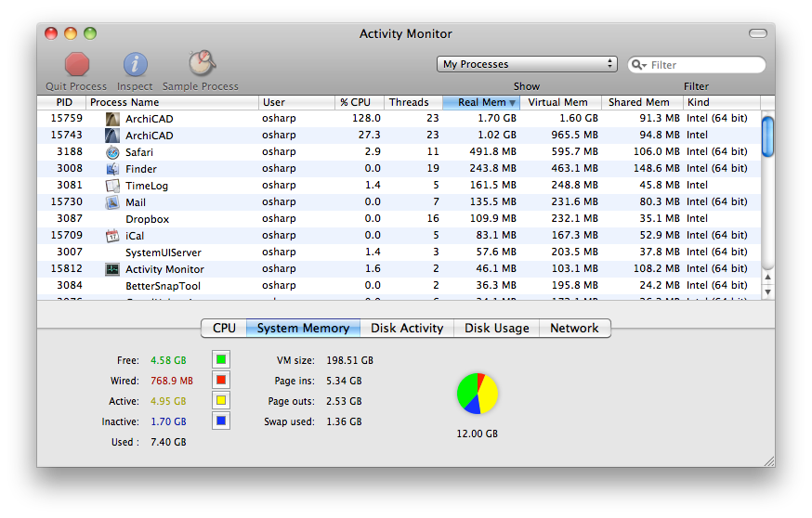Click the window resize grip corner
The image size is (812, 518).
coord(769,461)
